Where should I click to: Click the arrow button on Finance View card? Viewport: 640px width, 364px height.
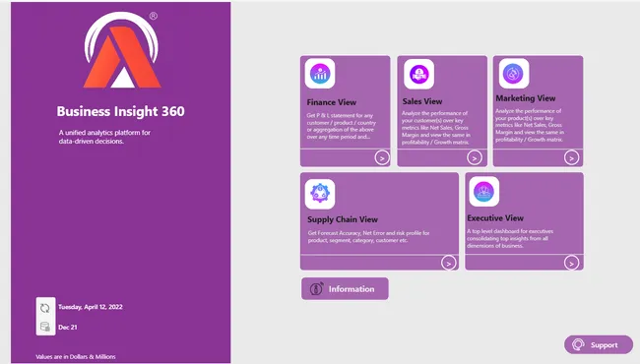pos(382,157)
